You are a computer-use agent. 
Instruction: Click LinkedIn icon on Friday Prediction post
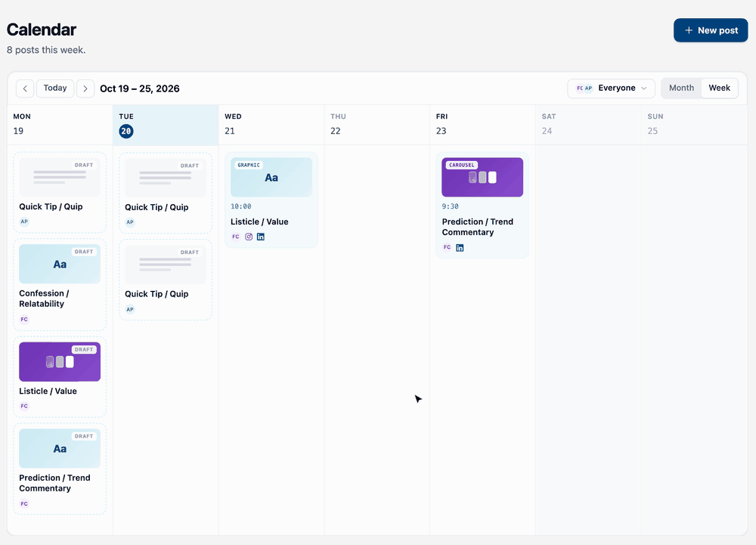click(460, 248)
